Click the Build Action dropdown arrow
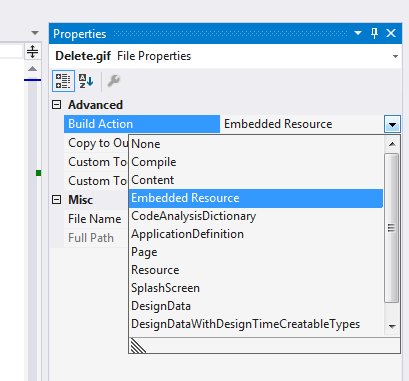Image resolution: width=409 pixels, height=381 pixels. coord(392,125)
